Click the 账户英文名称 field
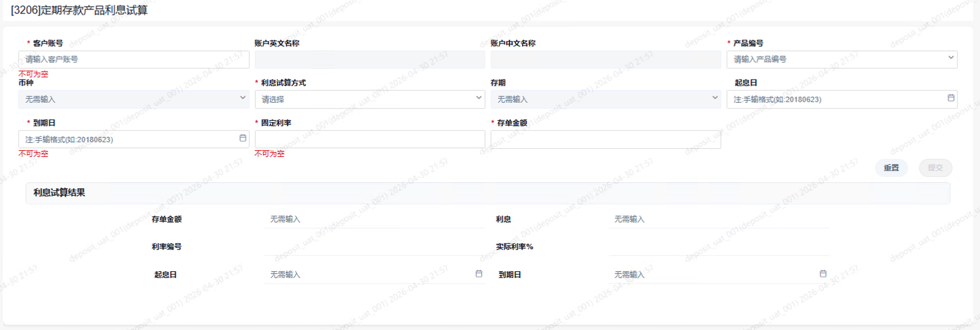Image resolution: width=980 pixels, height=330 pixels. [370, 59]
